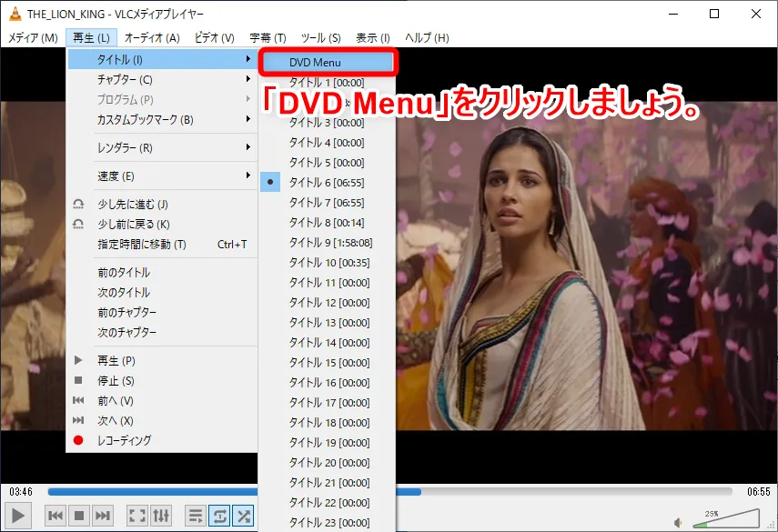This screenshot has width=778, height=532.
Task: Select 前のチャプター menu entry
Action: coord(162,312)
